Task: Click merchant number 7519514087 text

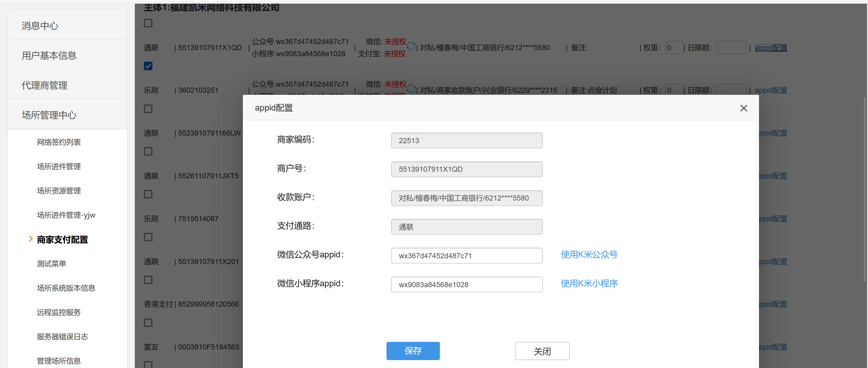Action: [x=198, y=218]
